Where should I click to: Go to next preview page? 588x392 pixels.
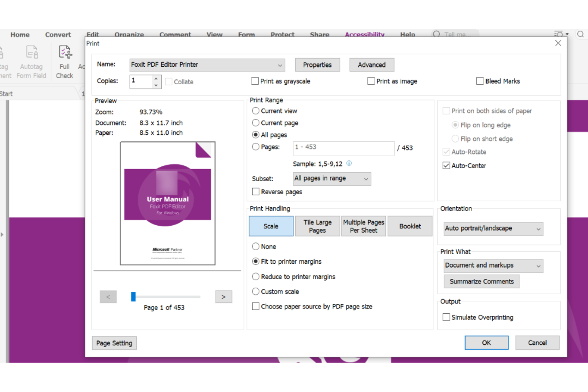point(224,297)
